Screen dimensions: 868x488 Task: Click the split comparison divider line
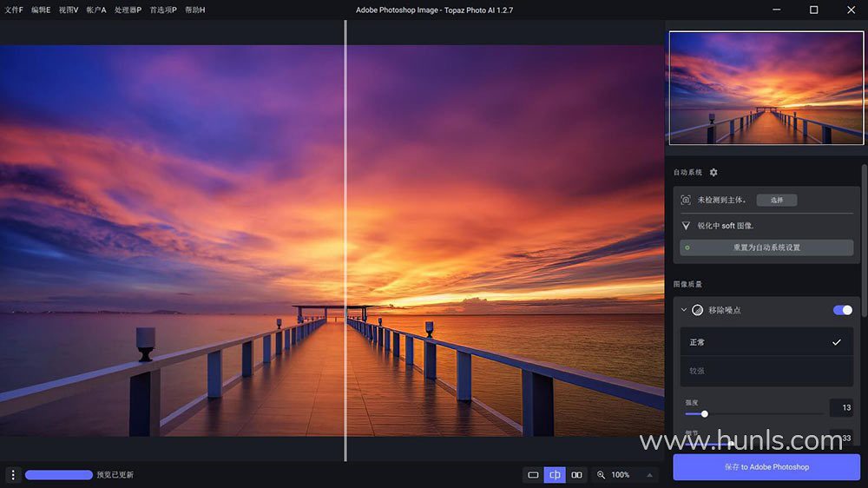point(345,241)
